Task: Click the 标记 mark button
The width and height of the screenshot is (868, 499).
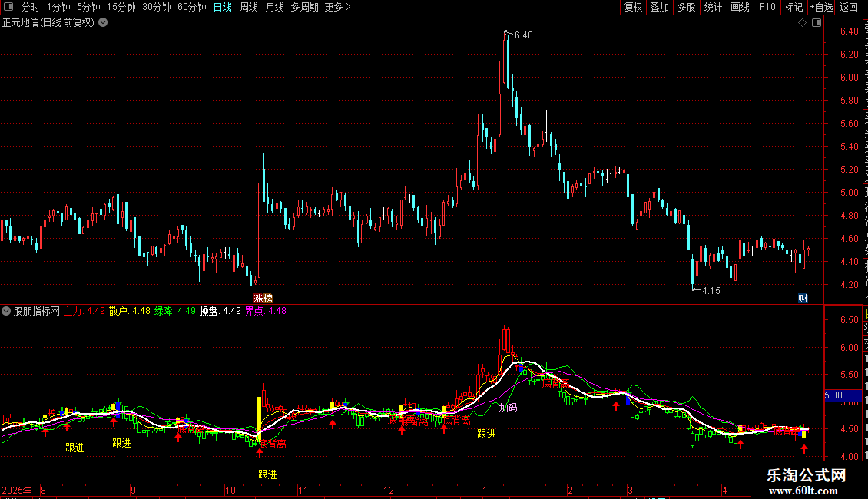Action: pos(793,7)
